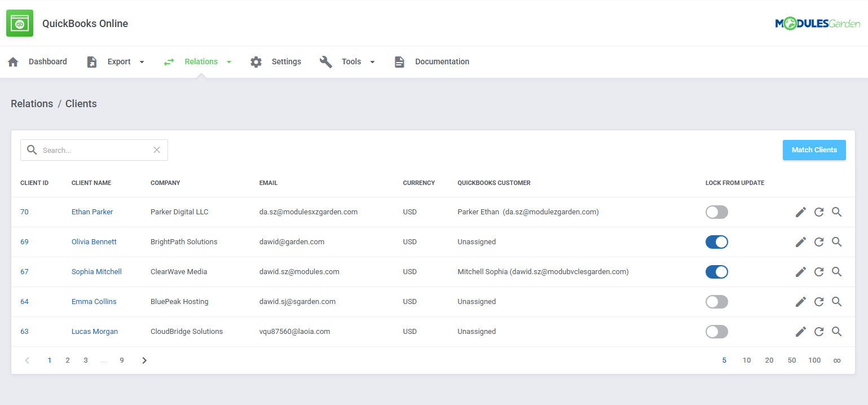Open client Olivia Bennett link

click(94, 242)
